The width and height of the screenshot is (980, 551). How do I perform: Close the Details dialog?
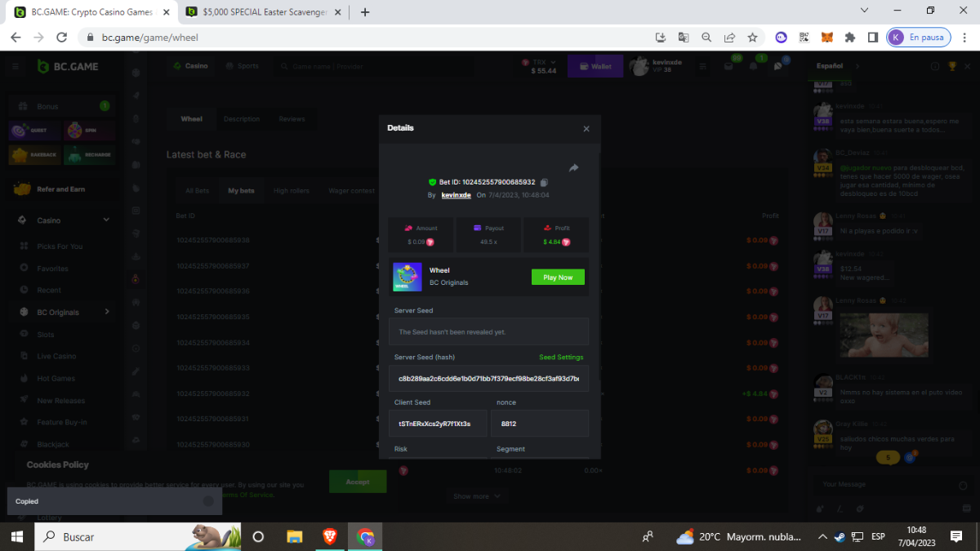(586, 129)
